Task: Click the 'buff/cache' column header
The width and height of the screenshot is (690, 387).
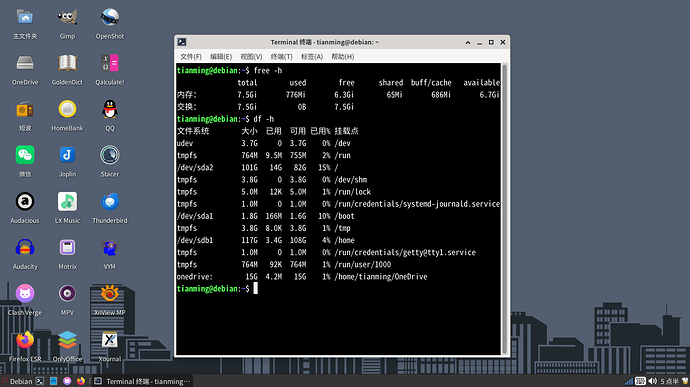Action: [431, 83]
